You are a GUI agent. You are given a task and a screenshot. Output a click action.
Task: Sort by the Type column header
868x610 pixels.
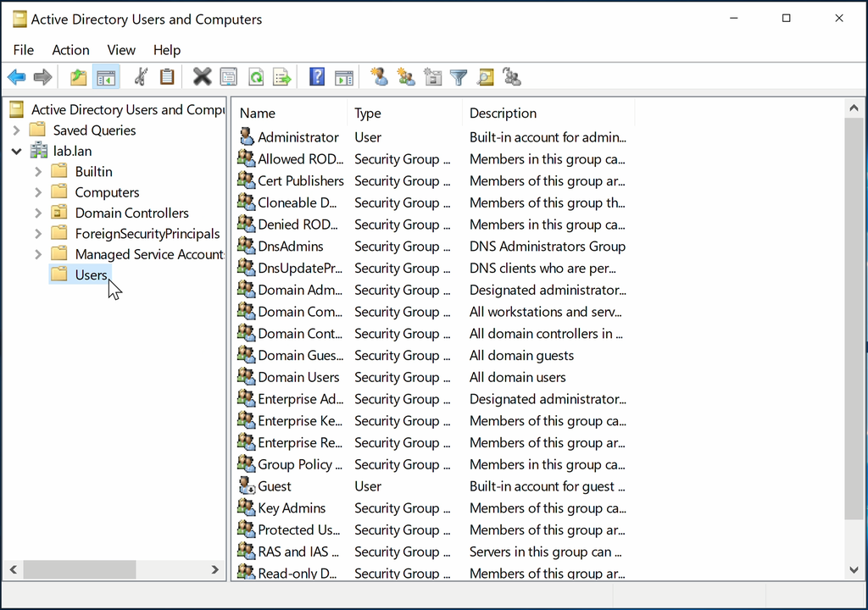click(x=404, y=113)
